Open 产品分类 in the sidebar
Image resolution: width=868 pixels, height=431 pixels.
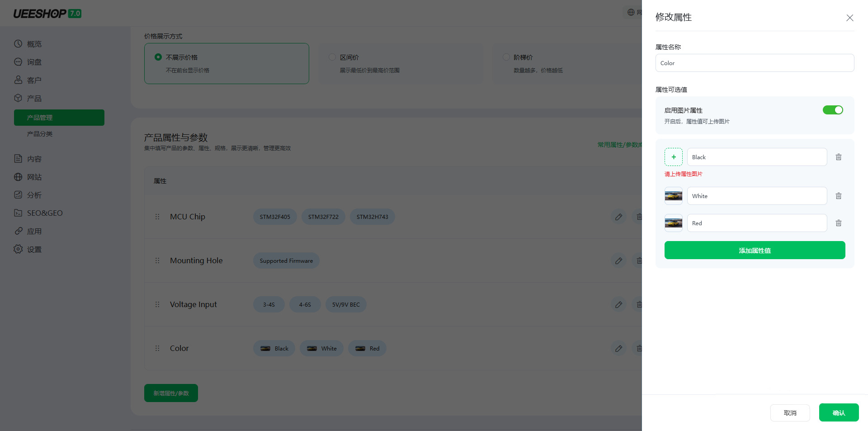(40, 134)
